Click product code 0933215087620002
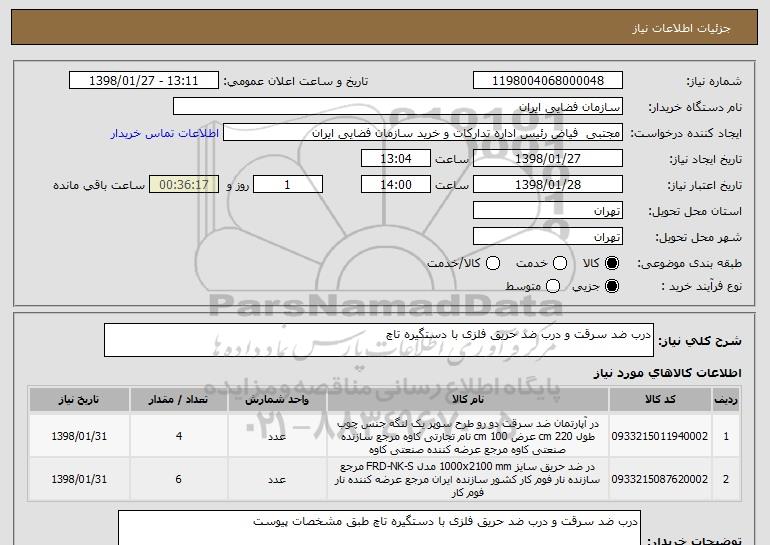Viewport: 770px width, 545px height. click(660, 479)
